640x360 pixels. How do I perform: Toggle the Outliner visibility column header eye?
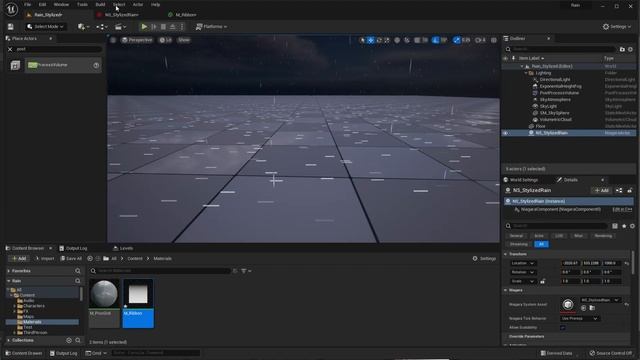(506, 58)
